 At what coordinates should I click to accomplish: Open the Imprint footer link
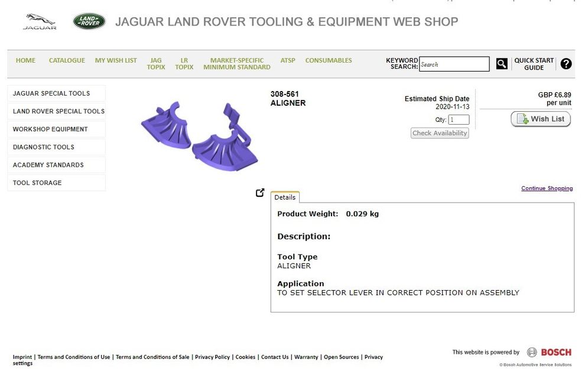(x=22, y=357)
